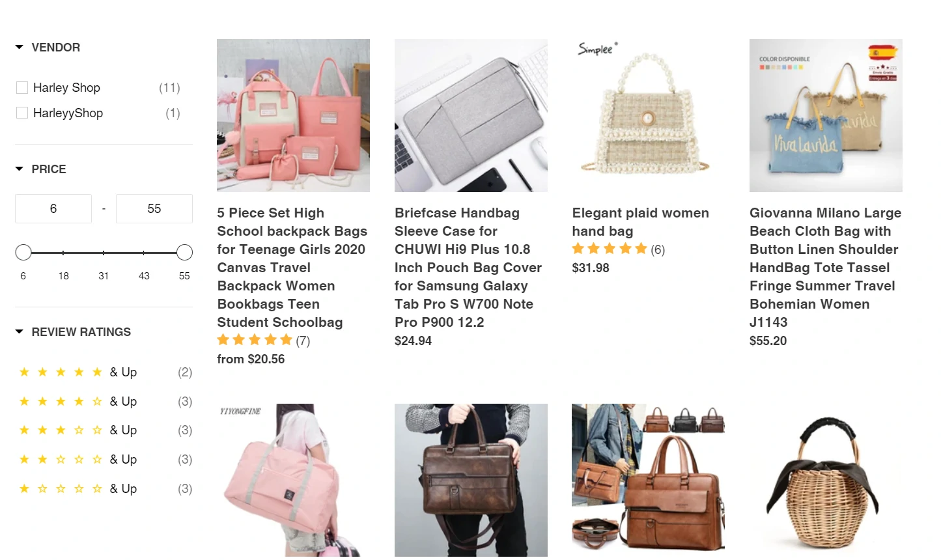This screenshot has width=941, height=560.
Task: Filter by five stars & Up rating
Action: click(104, 372)
